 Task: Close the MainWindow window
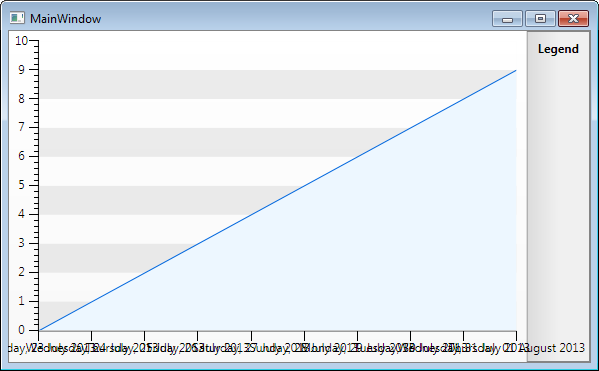coord(573,18)
